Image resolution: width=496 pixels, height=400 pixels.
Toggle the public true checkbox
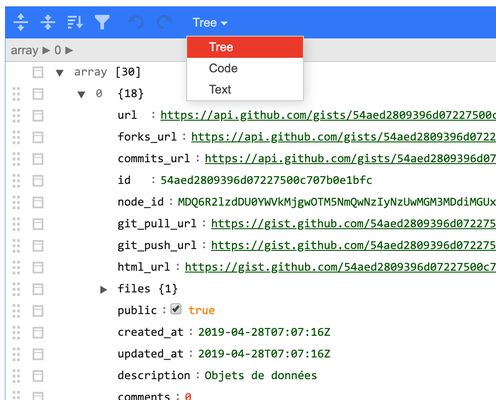point(176,309)
